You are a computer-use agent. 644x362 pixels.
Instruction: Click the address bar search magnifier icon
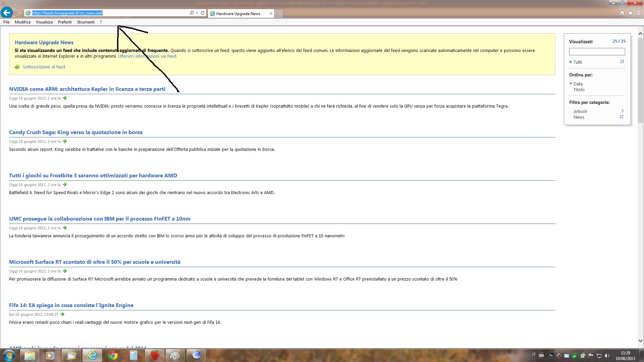192,13
